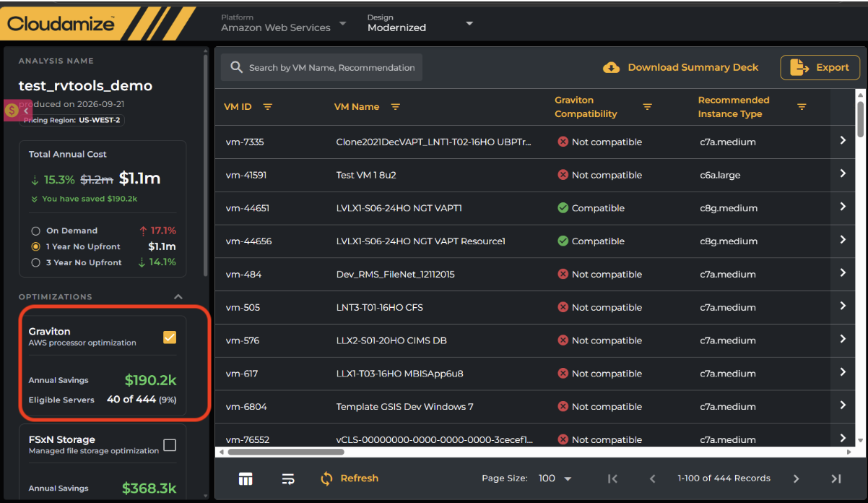Click the Cloudamize logo
Image resolution: width=868 pixels, height=503 pixels.
coord(61,24)
